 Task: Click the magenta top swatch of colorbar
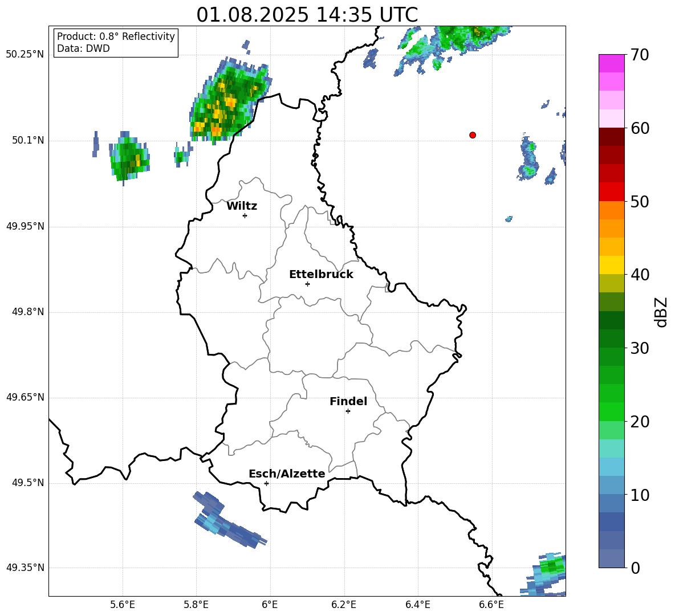click(x=611, y=64)
